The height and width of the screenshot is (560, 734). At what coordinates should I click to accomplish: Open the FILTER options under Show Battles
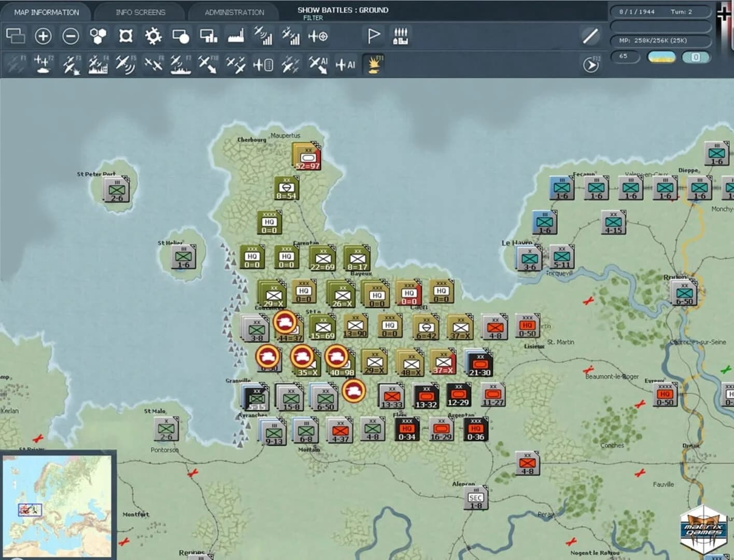(x=313, y=18)
